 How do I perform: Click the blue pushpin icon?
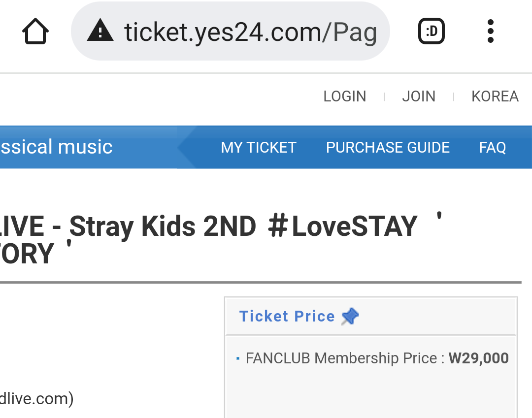tap(350, 317)
